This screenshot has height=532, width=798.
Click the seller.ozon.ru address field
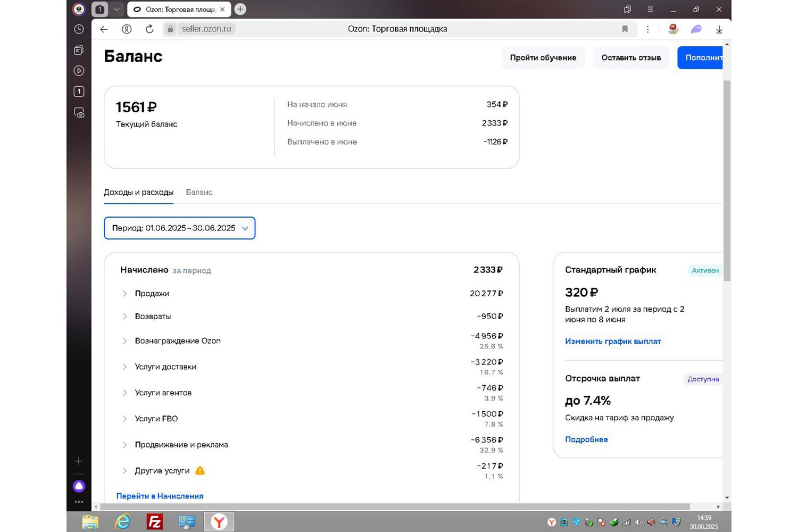click(x=206, y=29)
